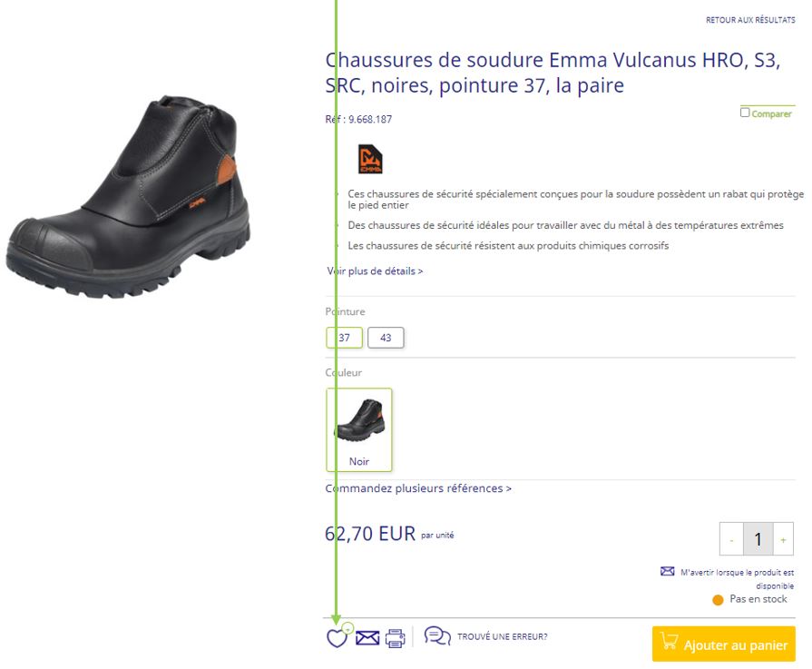Go back via Retour aux résultats
The height and width of the screenshot is (669, 812).
coord(750,20)
